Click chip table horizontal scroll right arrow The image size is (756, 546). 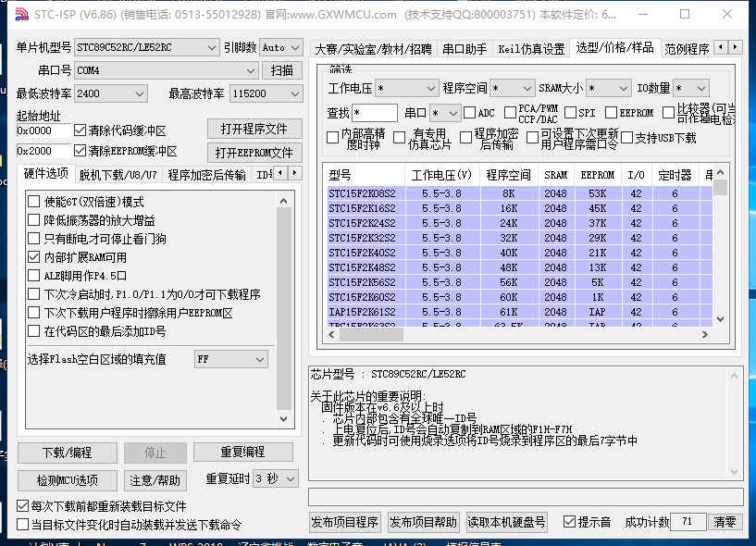705,334
